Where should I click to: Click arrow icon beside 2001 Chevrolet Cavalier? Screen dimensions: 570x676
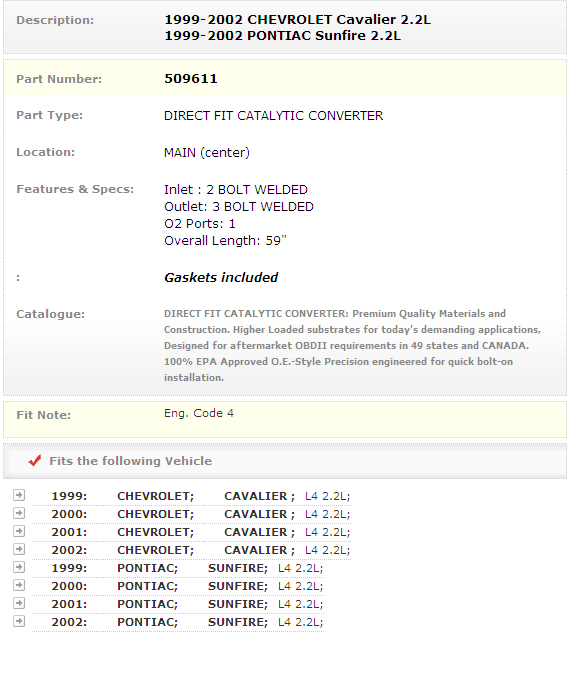(x=19, y=531)
